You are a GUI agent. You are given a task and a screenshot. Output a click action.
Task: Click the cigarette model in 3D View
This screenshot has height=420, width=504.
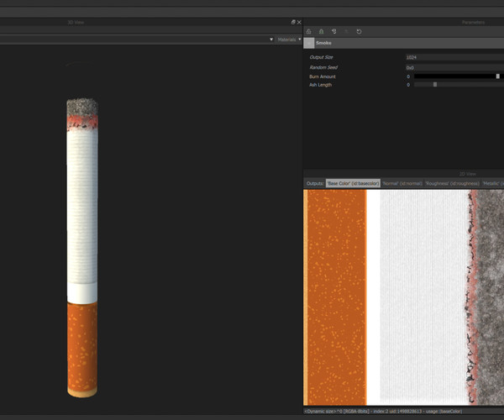tap(82, 248)
